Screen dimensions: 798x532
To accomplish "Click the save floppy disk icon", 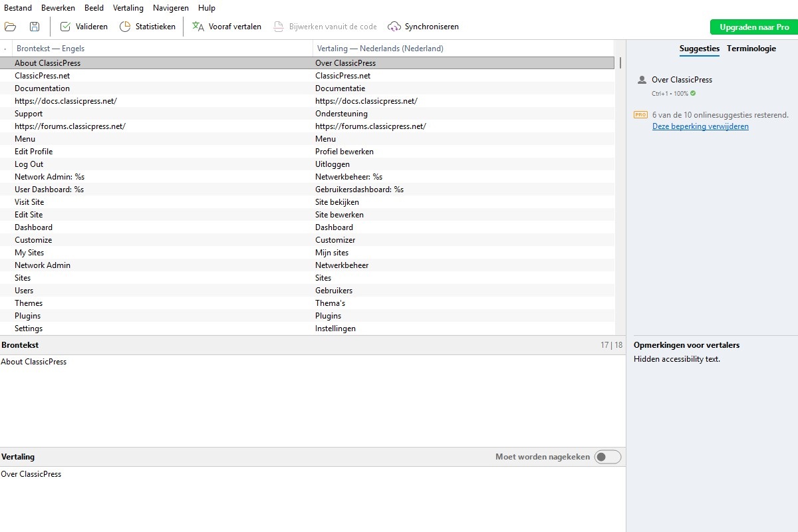I will tap(35, 27).
